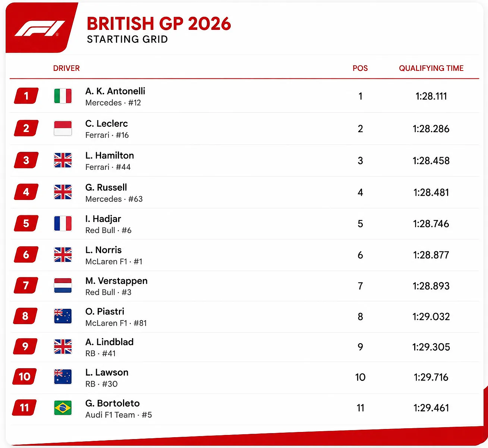Screen dimensions: 488x448
Task: Select the QUALIFYING TIME column header
Action: click(x=431, y=68)
